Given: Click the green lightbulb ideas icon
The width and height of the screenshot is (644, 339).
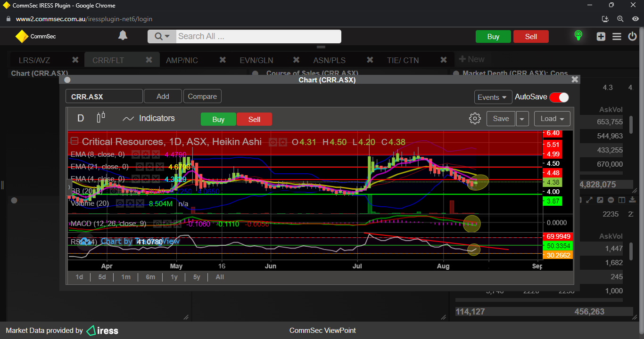Looking at the screenshot, I should coord(578,36).
